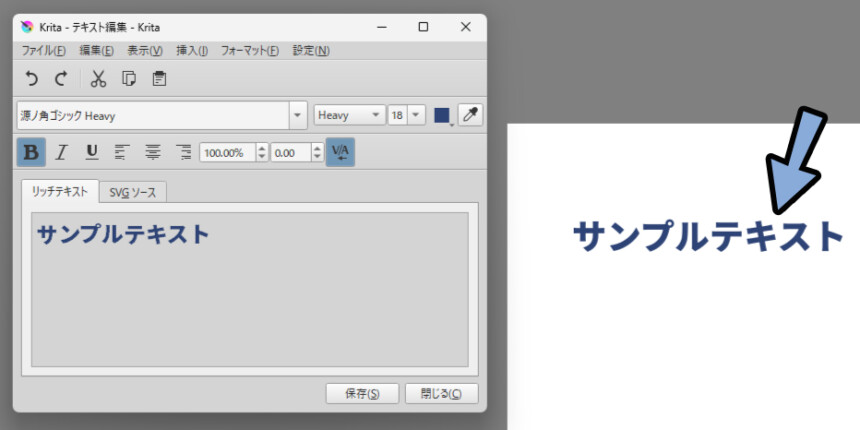Toggle Italic formatting
The height and width of the screenshot is (430, 860).
(62, 152)
